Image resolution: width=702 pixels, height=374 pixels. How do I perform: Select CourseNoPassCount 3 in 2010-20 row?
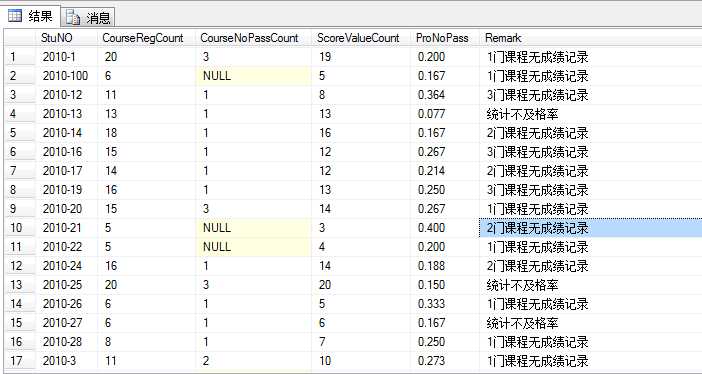pyautogui.click(x=253, y=209)
